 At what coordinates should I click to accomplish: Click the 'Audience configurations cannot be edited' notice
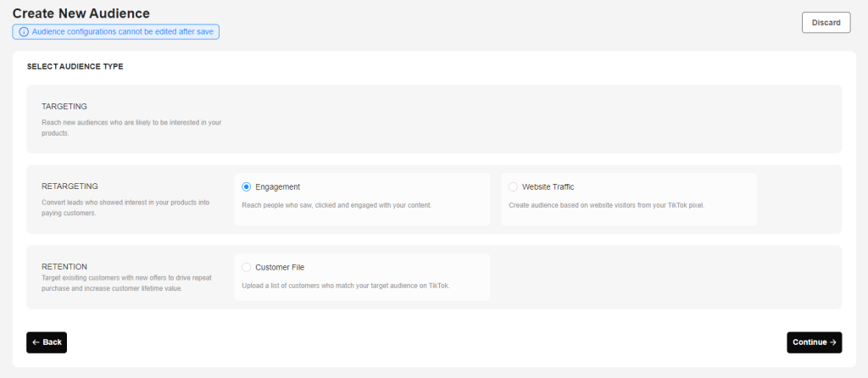click(x=115, y=32)
